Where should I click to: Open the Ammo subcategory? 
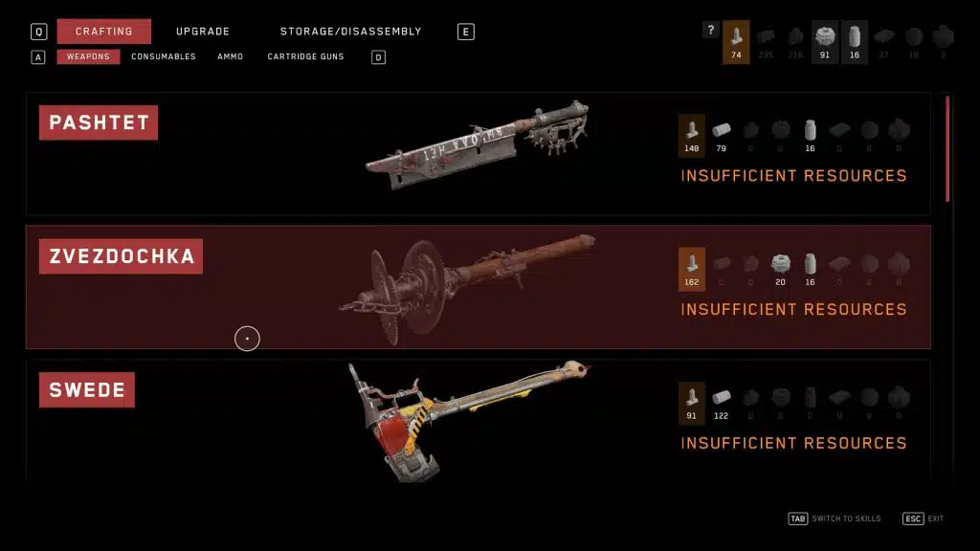tap(230, 56)
